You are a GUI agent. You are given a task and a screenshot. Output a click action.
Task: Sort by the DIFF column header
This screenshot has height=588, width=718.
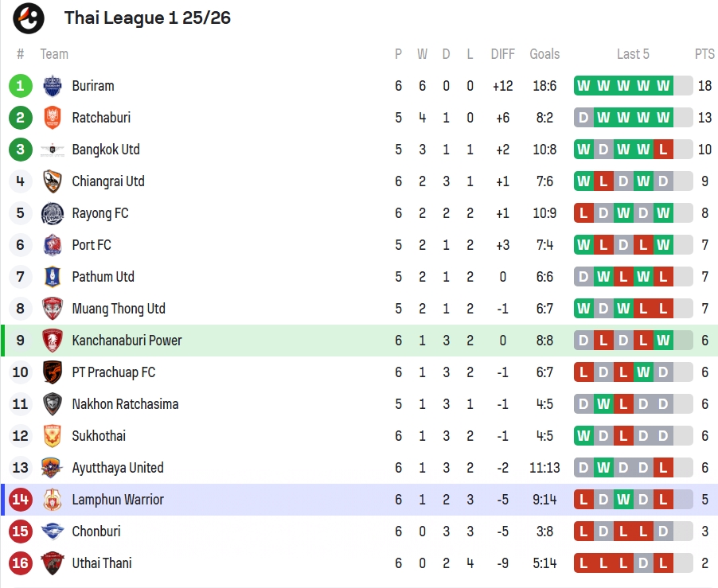(x=503, y=54)
